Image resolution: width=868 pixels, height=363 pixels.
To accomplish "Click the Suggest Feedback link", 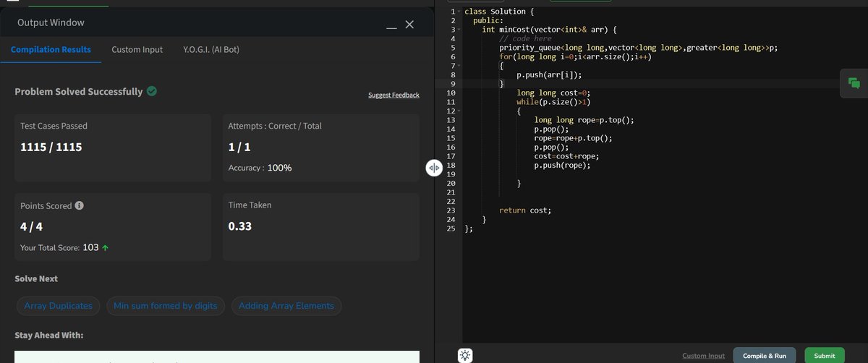I will [393, 95].
